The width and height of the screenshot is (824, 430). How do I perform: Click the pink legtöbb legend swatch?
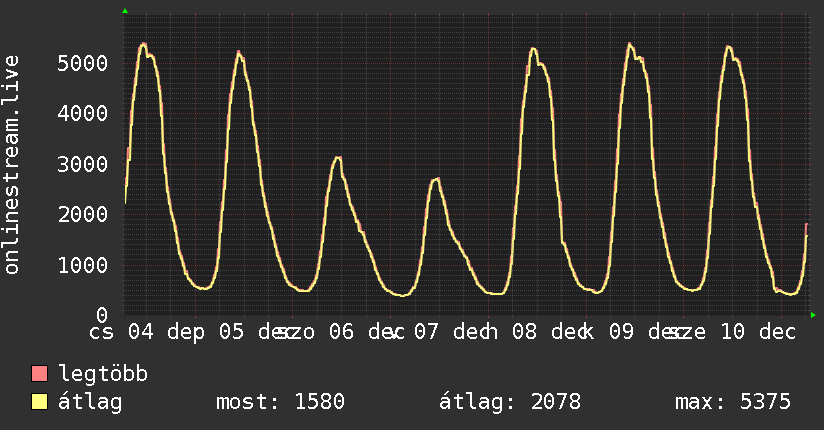coord(39,373)
